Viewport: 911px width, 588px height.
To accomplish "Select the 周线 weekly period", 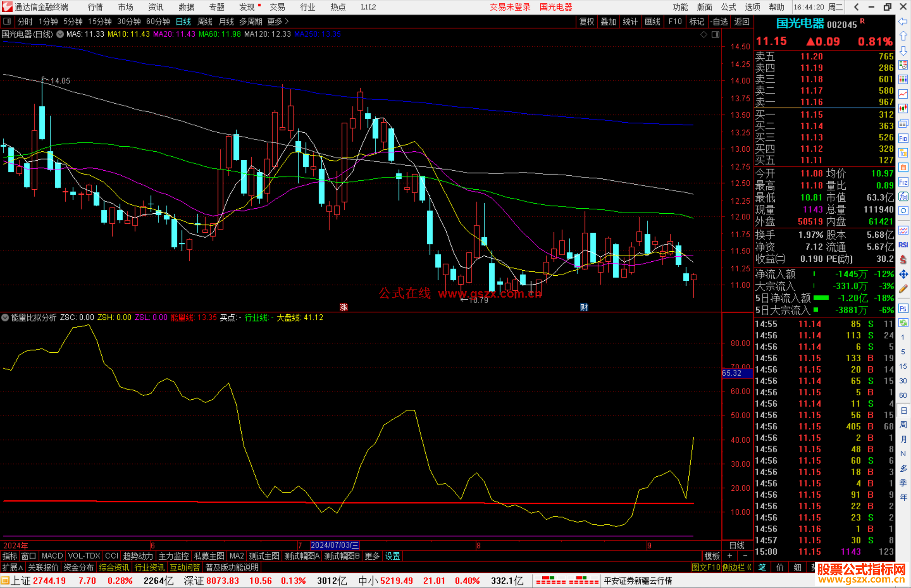I will pos(205,21).
